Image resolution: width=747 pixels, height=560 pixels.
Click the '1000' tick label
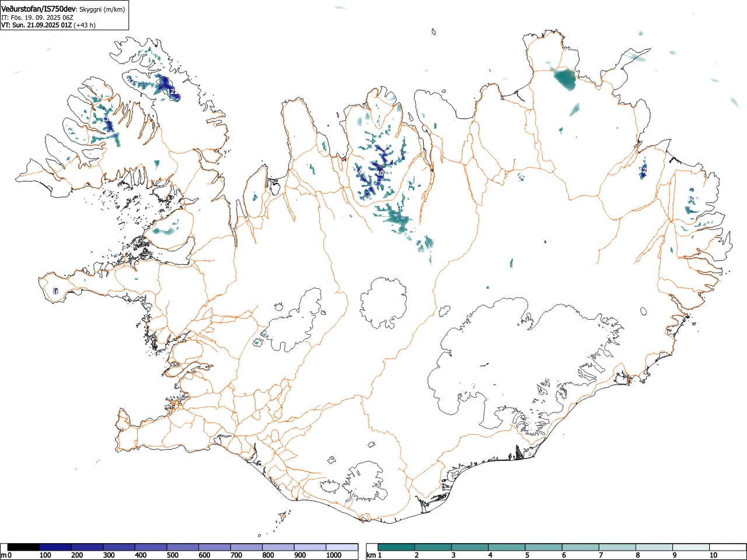(x=334, y=555)
